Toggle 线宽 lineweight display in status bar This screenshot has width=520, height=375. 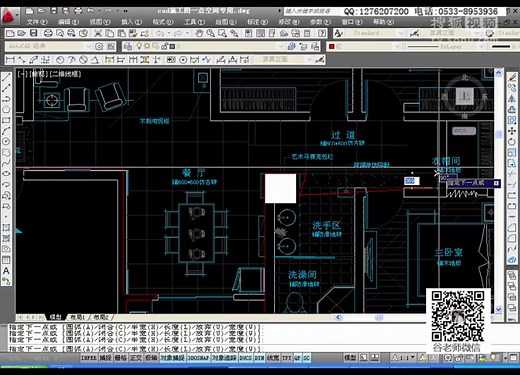tap(273, 358)
